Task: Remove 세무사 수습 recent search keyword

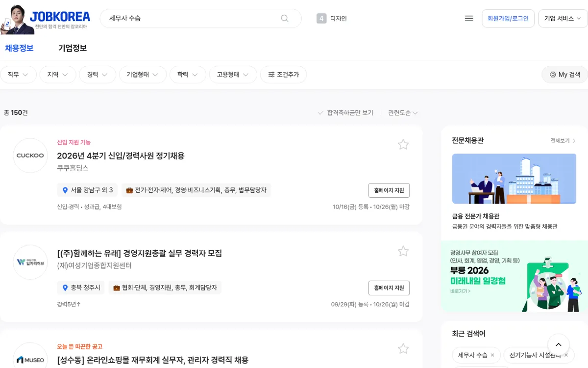Action: click(x=492, y=355)
